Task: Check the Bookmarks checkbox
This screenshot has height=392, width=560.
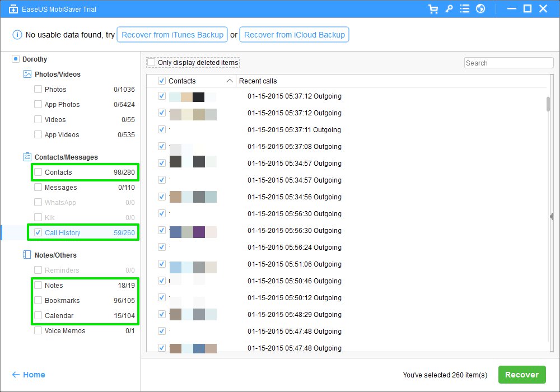Action: pos(38,301)
